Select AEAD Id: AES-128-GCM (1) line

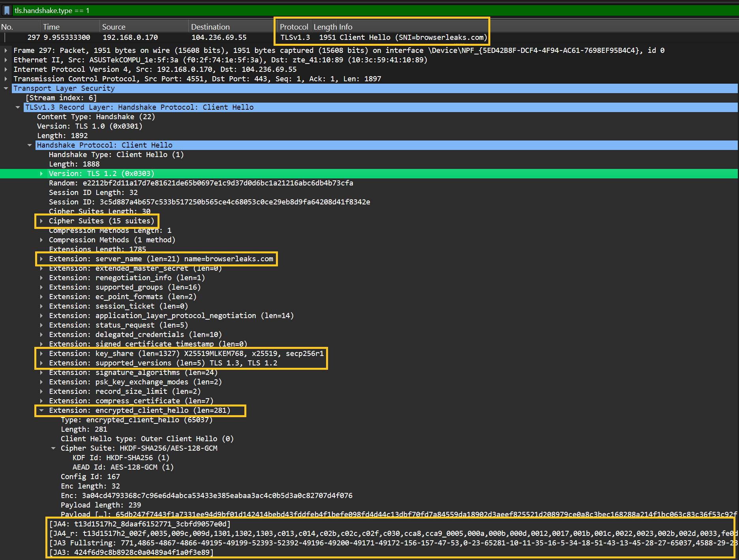click(x=123, y=467)
